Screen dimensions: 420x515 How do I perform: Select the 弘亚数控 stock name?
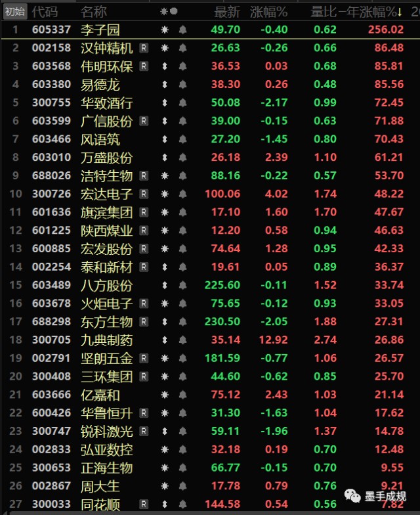[107, 449]
